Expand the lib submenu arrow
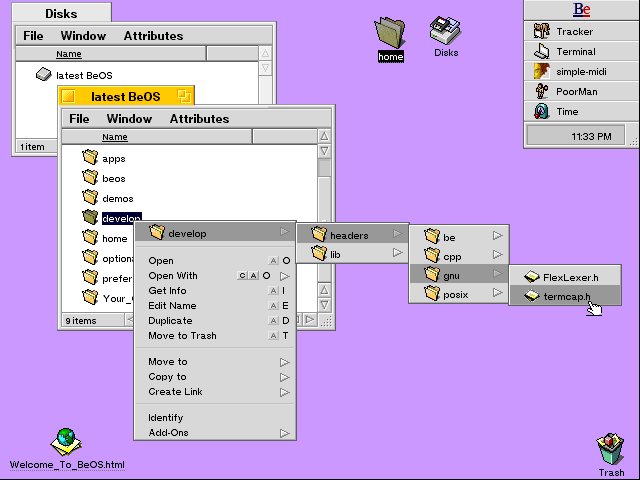640x480 pixels. pyautogui.click(x=398, y=253)
